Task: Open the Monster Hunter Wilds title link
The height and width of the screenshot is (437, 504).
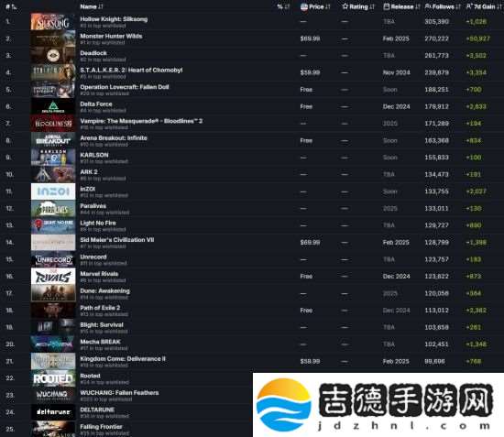Action: 111,36
